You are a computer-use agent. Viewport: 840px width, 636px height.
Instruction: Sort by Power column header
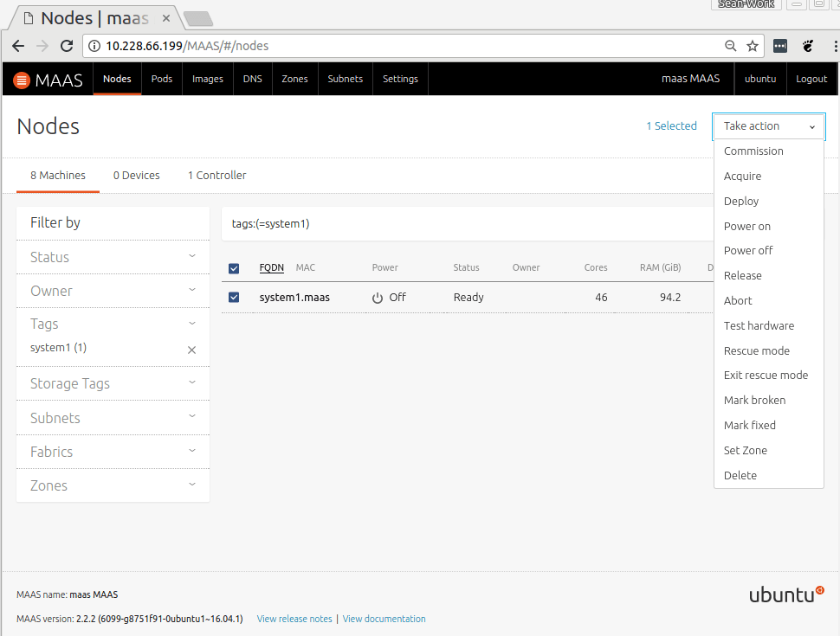click(x=385, y=267)
